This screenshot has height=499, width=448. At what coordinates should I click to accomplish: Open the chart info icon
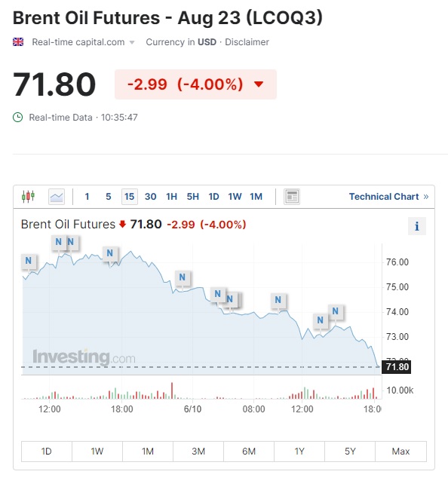[417, 226]
